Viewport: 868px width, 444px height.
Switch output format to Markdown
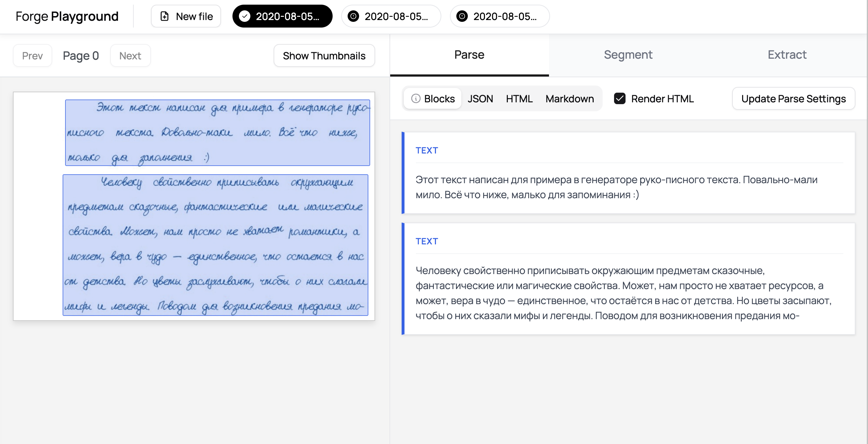pos(569,99)
